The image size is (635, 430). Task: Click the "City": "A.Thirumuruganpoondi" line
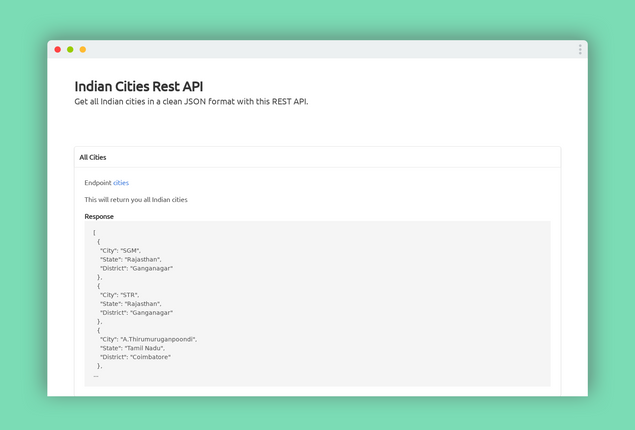148,339
